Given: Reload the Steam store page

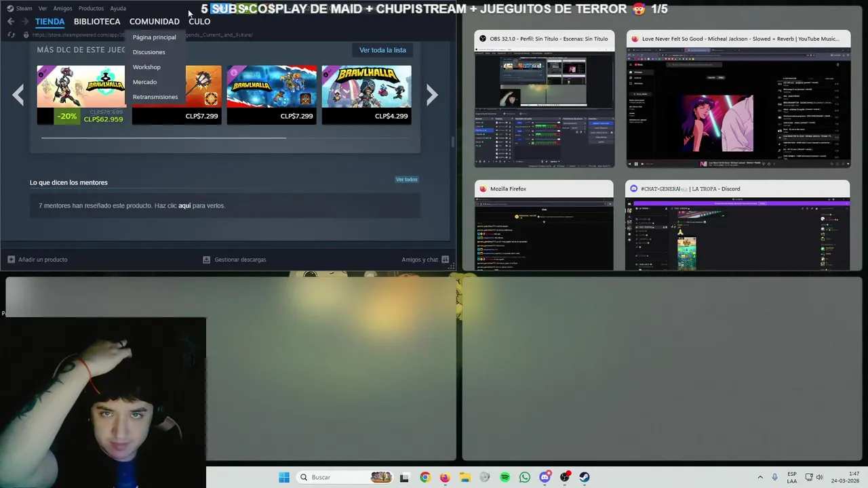Looking at the screenshot, I should [11, 35].
